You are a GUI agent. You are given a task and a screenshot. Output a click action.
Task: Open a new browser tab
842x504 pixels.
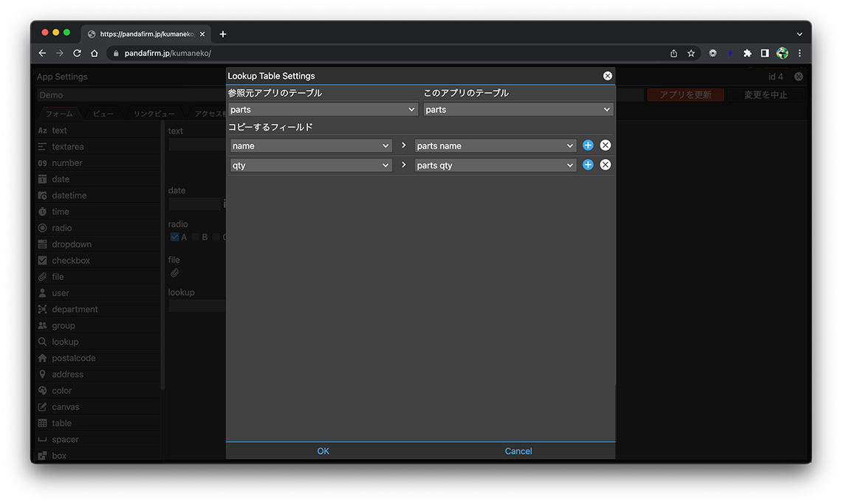pos(223,34)
